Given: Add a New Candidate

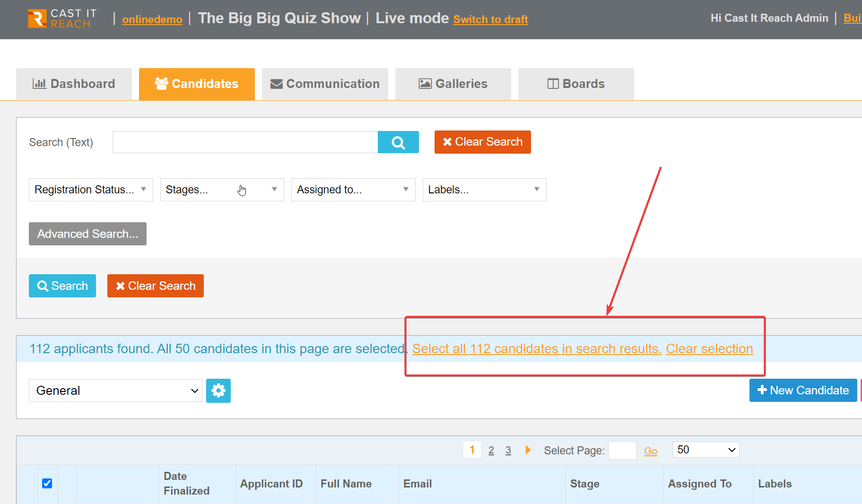Looking at the screenshot, I should [x=803, y=390].
